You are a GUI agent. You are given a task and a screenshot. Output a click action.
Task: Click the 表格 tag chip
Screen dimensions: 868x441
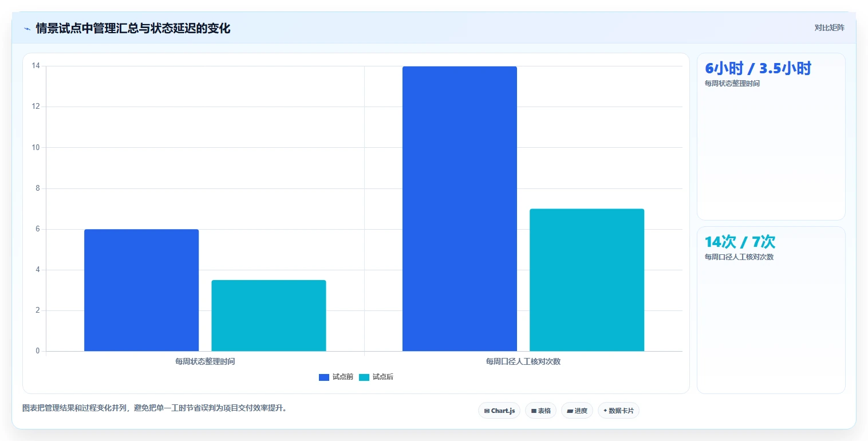click(x=540, y=411)
